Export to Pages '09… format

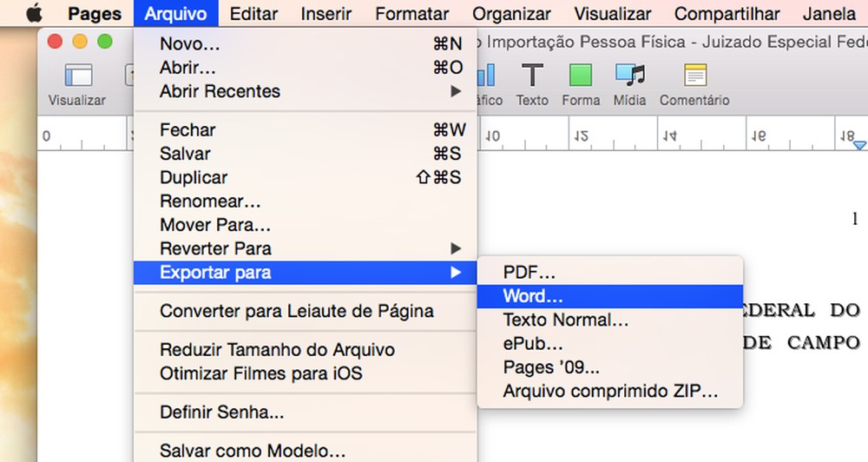pyautogui.click(x=610, y=368)
